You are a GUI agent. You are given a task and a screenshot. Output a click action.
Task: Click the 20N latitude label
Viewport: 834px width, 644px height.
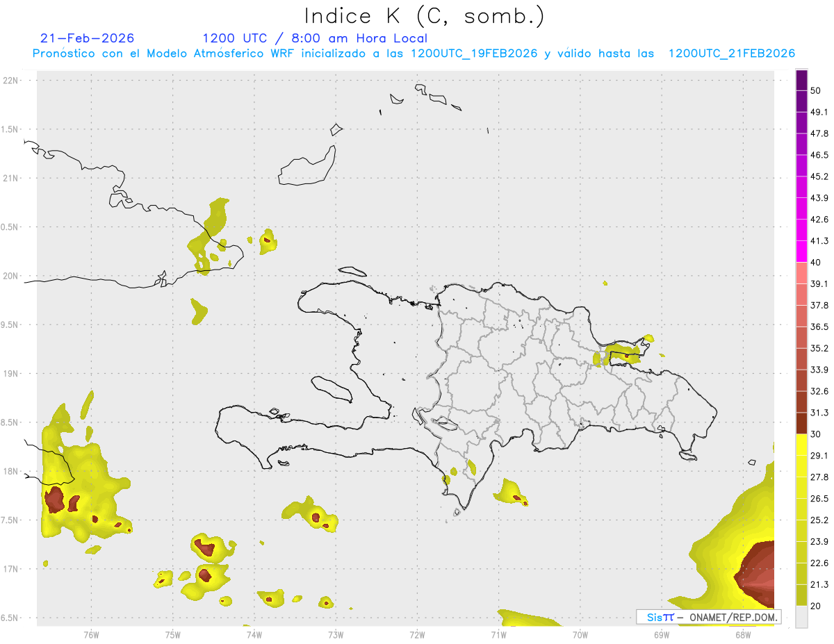pos(11,276)
